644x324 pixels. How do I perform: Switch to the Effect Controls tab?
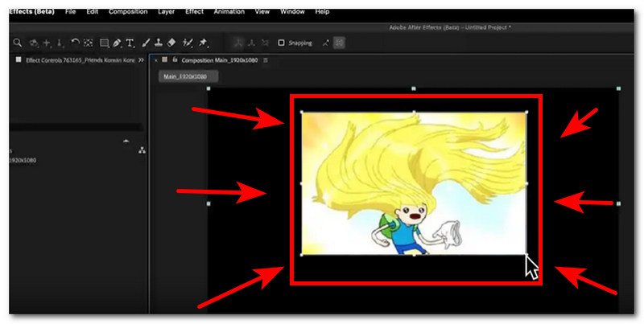click(x=80, y=59)
